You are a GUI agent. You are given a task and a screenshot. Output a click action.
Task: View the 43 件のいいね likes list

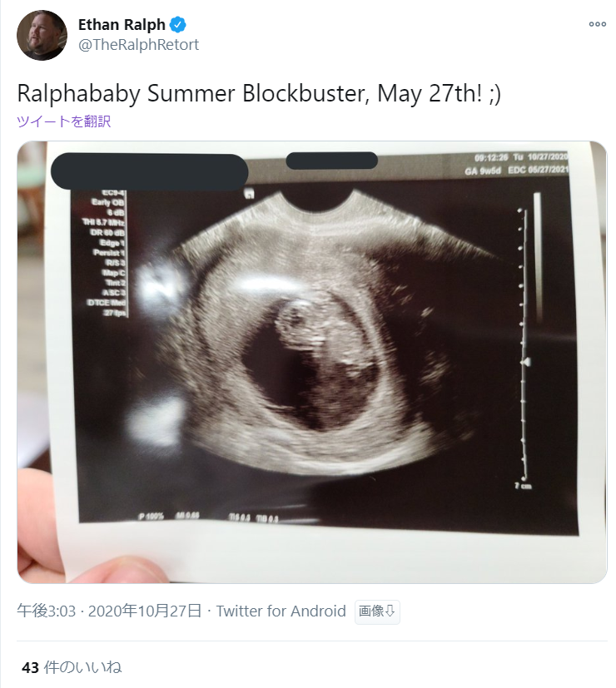click(x=72, y=667)
